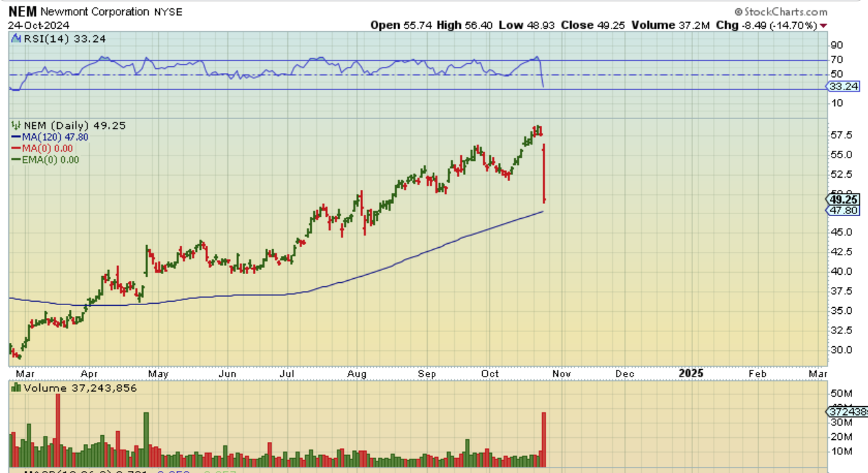This screenshot has height=473, width=868.
Task: Click the RSI 90 axis label
Action: [838, 46]
